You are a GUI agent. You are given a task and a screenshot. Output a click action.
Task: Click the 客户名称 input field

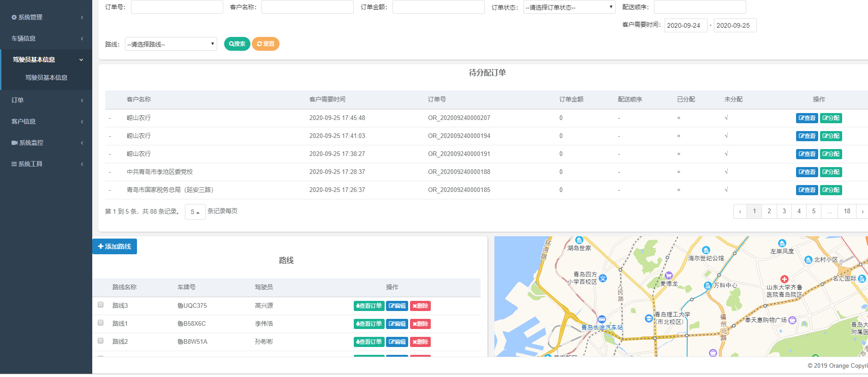(x=307, y=7)
